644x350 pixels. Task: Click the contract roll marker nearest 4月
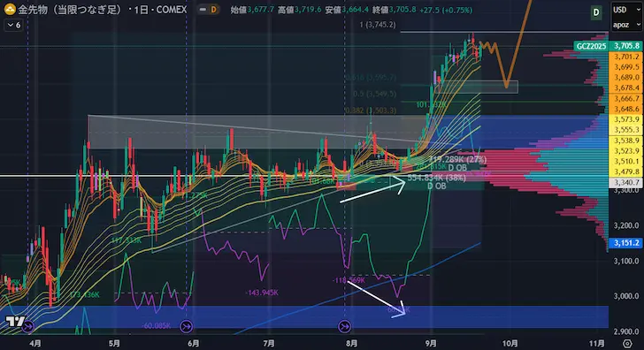pos(28,327)
